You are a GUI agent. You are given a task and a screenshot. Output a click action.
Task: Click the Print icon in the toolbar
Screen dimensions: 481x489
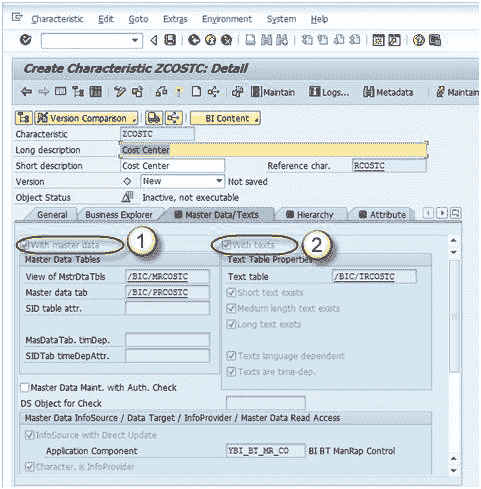(x=250, y=40)
